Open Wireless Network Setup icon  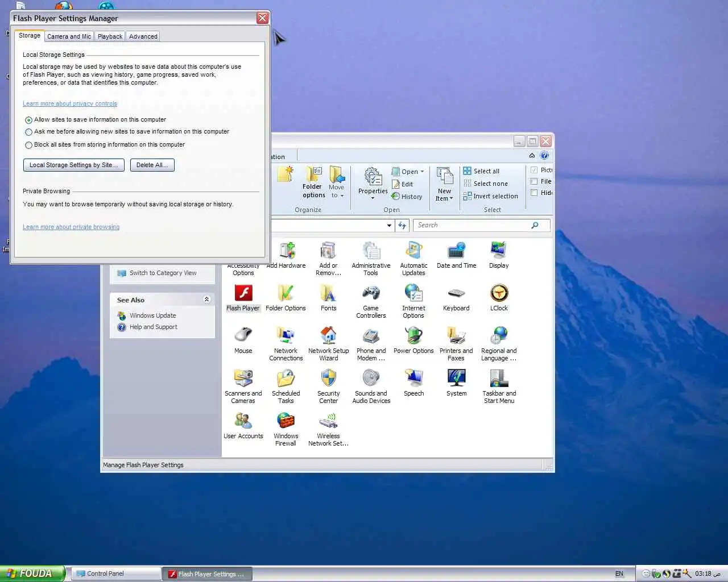[x=329, y=429]
